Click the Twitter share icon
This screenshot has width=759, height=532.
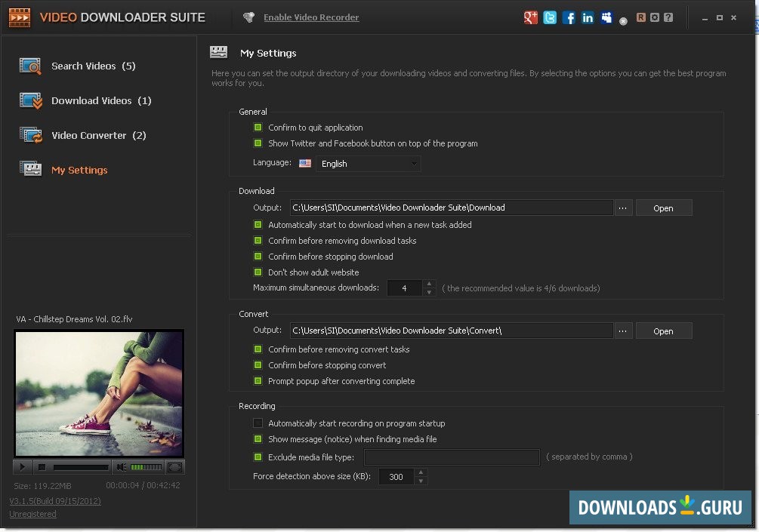click(550, 18)
